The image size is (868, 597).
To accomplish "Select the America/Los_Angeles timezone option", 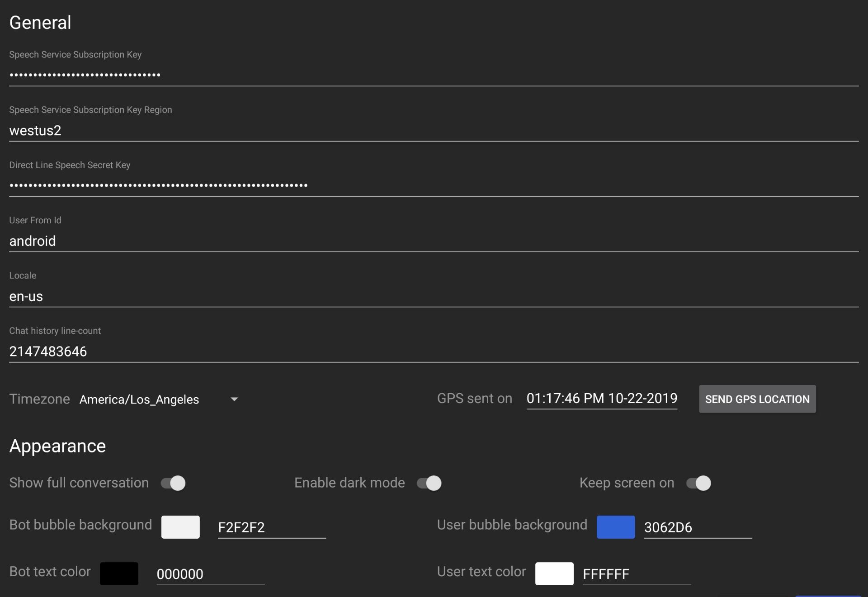I will (x=159, y=399).
